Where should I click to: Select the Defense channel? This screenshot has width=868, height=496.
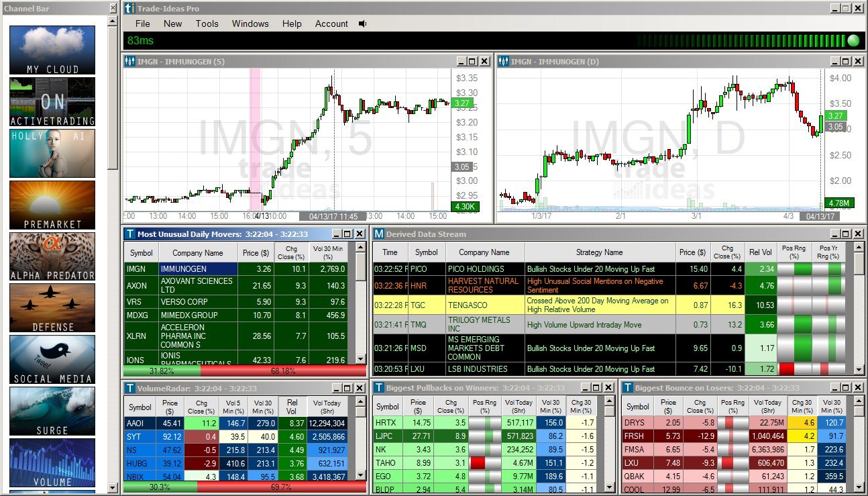tap(52, 307)
